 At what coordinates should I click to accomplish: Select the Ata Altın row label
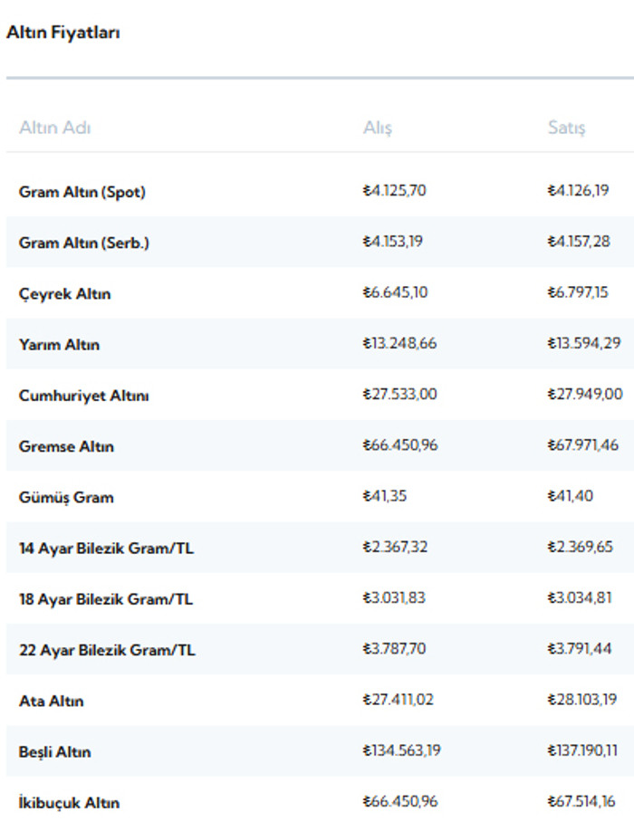(51, 701)
